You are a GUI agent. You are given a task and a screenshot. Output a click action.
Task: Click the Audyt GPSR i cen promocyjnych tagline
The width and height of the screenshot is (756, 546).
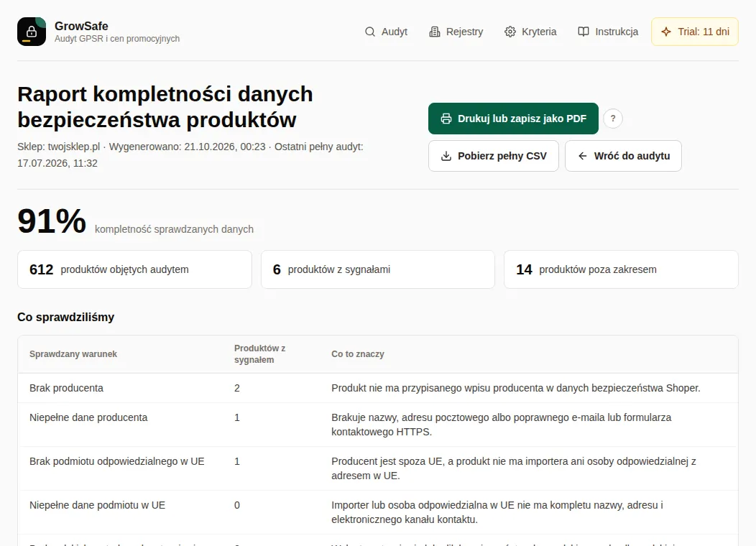pos(117,39)
